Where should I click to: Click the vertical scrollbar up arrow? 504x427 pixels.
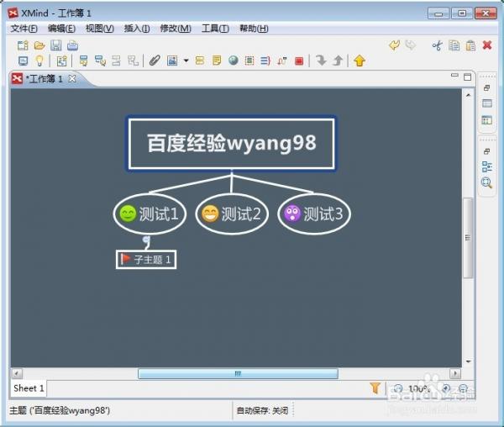(469, 95)
